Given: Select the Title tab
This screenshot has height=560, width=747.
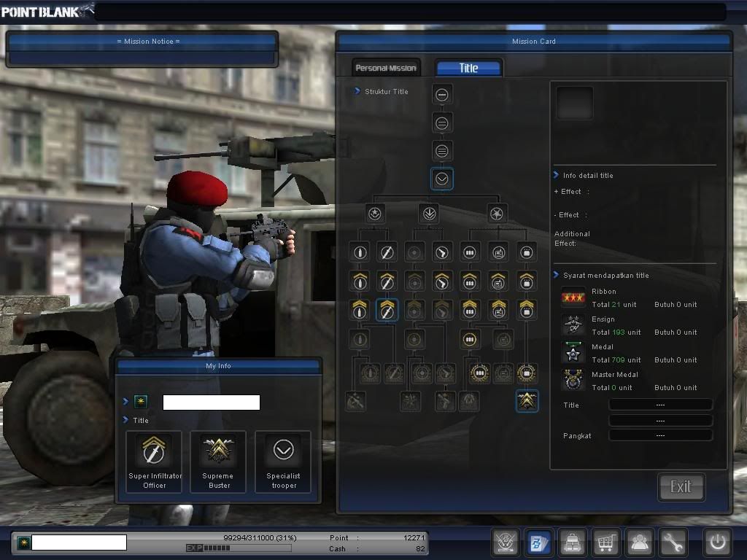Looking at the screenshot, I should 469,68.
